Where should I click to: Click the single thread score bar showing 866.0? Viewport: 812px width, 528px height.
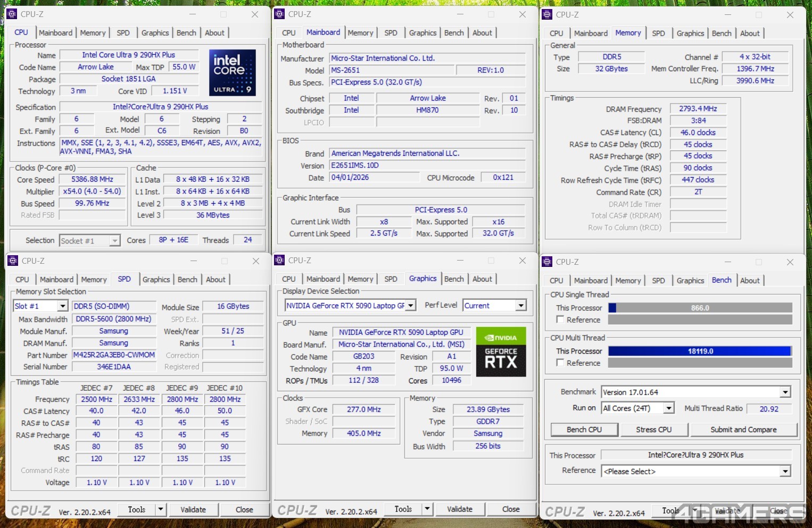(700, 308)
